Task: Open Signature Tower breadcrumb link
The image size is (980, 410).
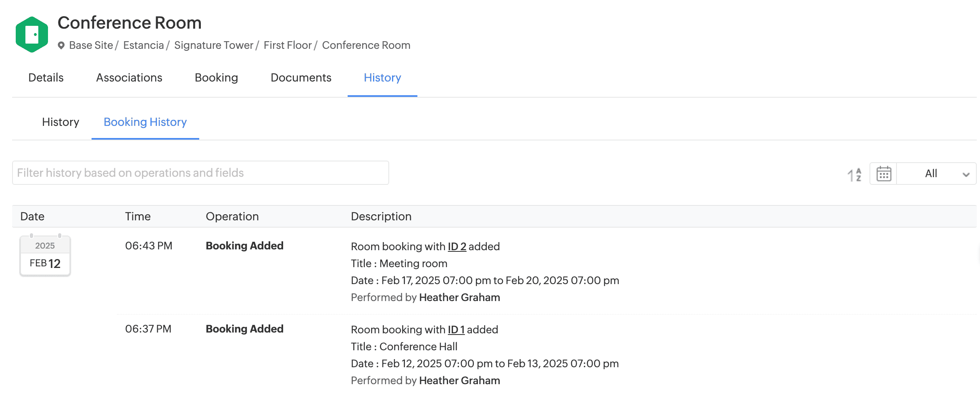Action: click(214, 45)
